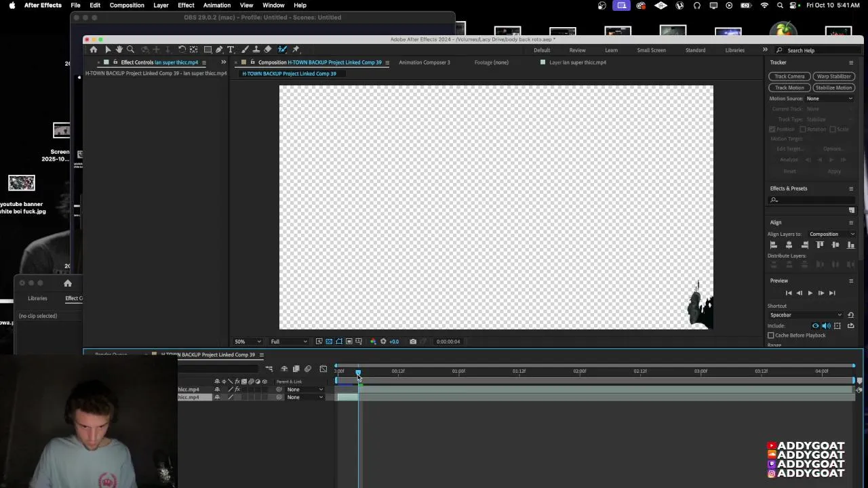
Task: Toggle audio include speaker in Preview
Action: [x=826, y=325]
